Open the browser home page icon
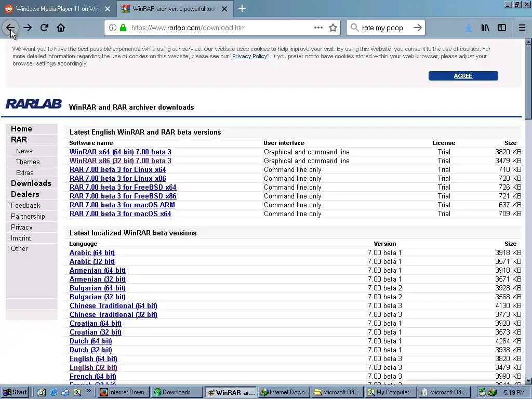This screenshot has height=399, width=532. (61, 28)
